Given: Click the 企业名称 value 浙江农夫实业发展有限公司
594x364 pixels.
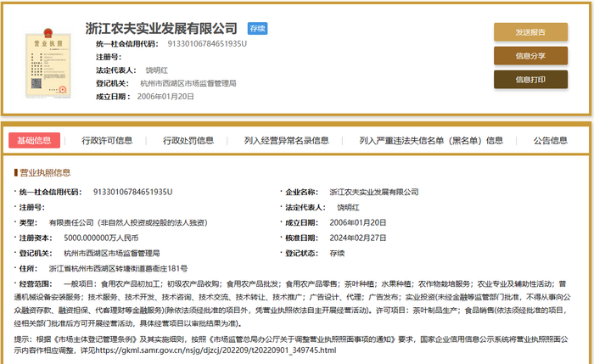Looking at the screenshot, I should click(x=374, y=192).
